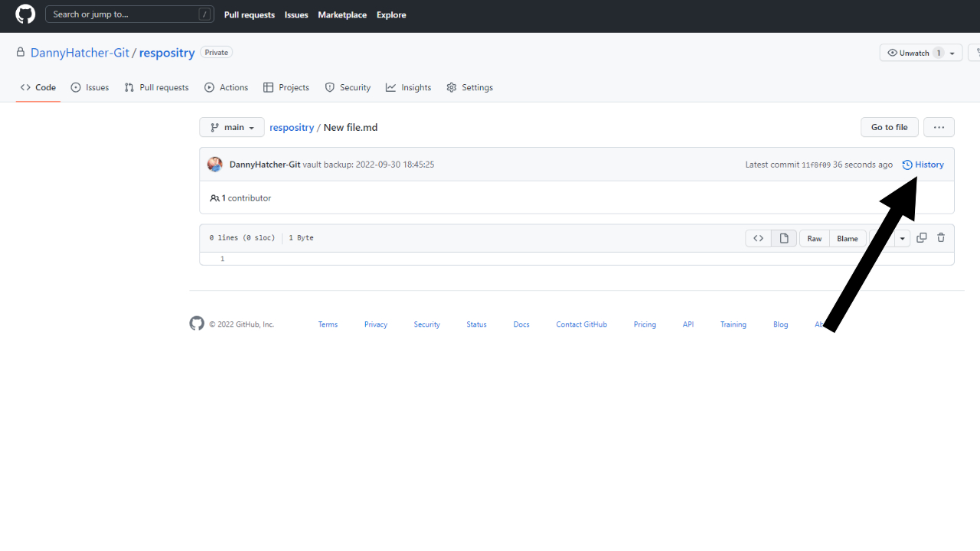Viewport: 980px width, 551px height.
Task: Open the more options ellipsis menu
Action: click(x=939, y=127)
